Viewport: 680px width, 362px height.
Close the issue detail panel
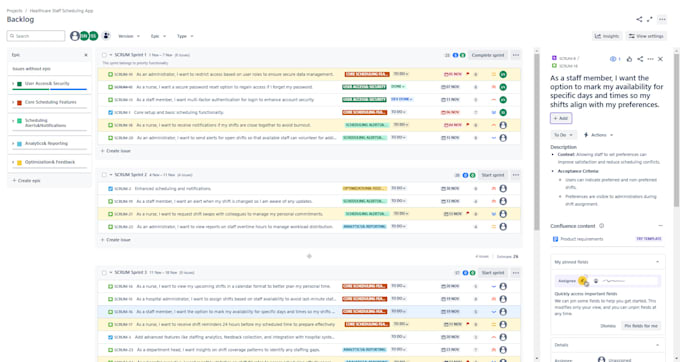(x=660, y=59)
